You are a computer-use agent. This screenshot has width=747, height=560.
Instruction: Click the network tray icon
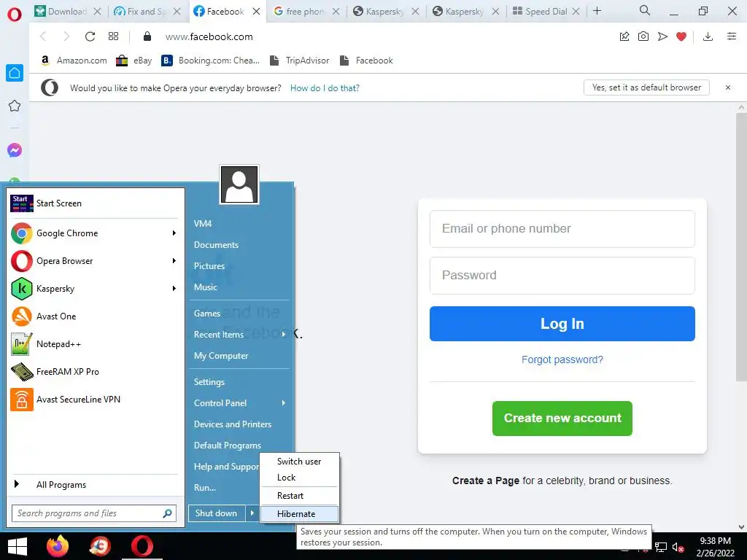[661, 548]
